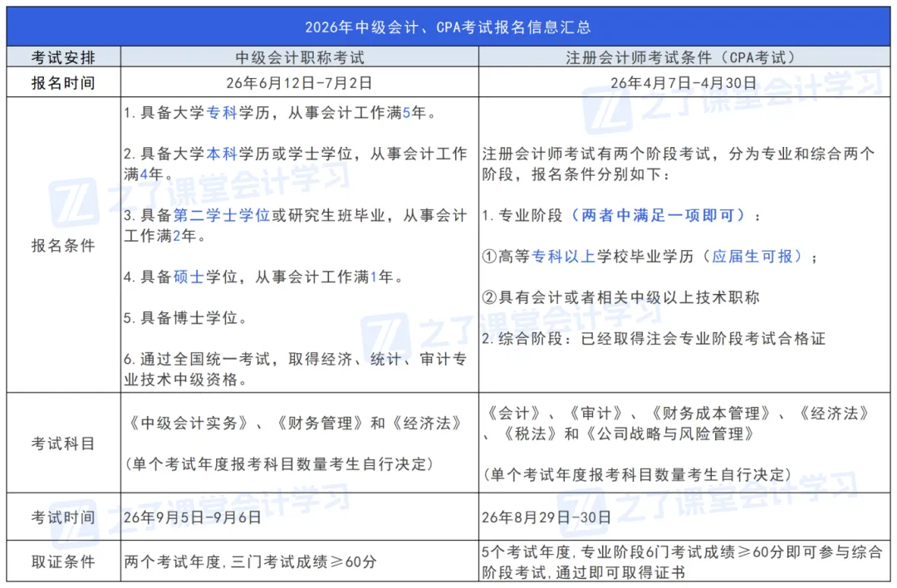Click the blue text 两者中满足一项即可
897x588 pixels.
pos(657,215)
